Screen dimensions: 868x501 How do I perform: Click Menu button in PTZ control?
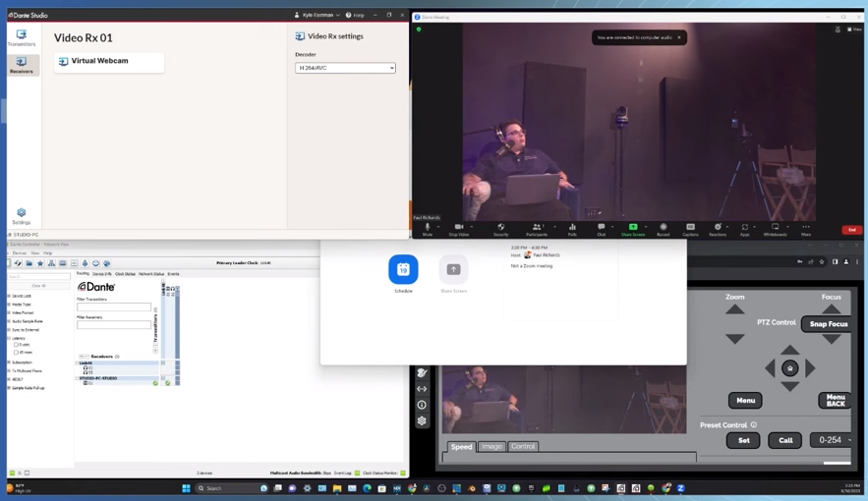745,401
